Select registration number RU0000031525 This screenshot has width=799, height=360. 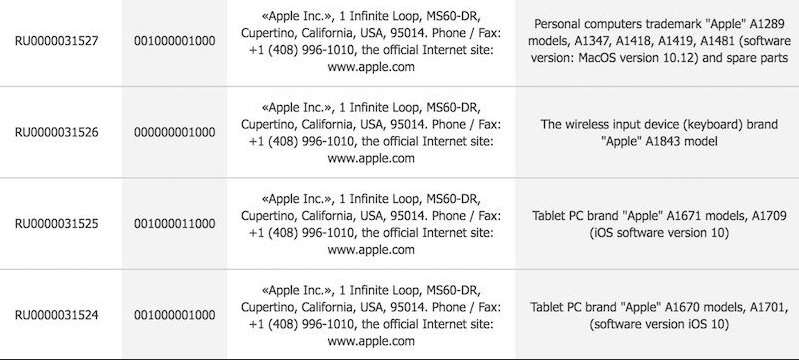57,223
